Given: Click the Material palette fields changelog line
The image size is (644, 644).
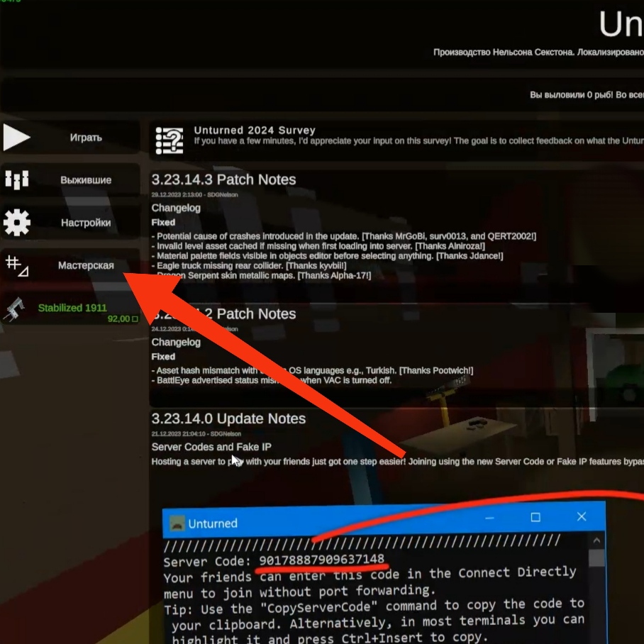Looking at the screenshot, I should tap(328, 256).
